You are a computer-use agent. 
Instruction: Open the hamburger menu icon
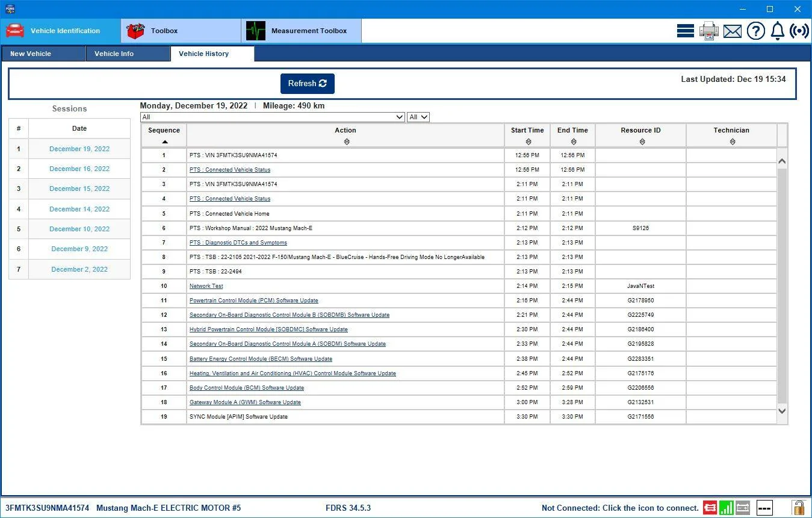[x=686, y=31]
